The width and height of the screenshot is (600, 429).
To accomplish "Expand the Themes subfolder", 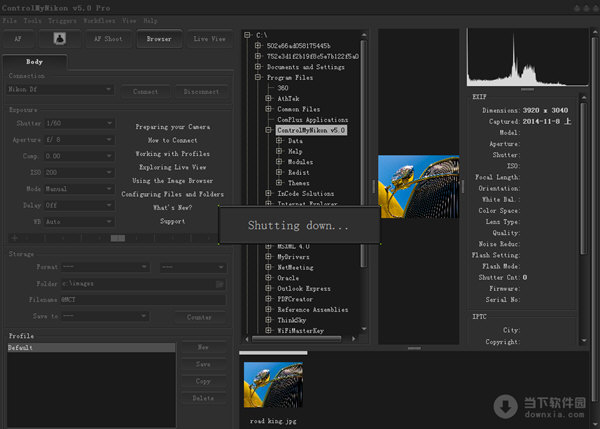I will 279,183.
